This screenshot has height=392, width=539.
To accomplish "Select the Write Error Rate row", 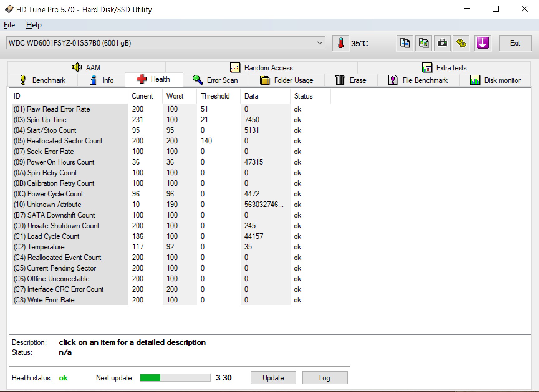I will [x=171, y=300].
